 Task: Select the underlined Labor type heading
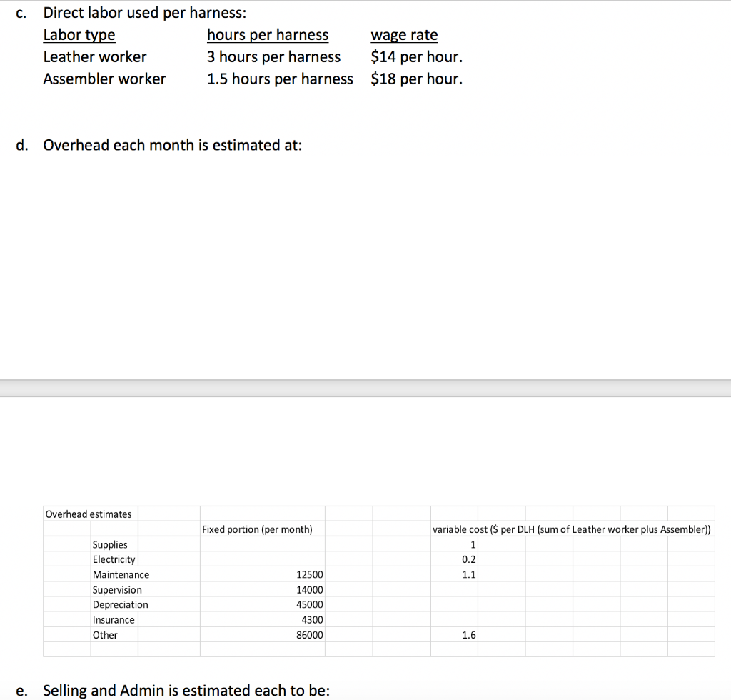coord(79,34)
